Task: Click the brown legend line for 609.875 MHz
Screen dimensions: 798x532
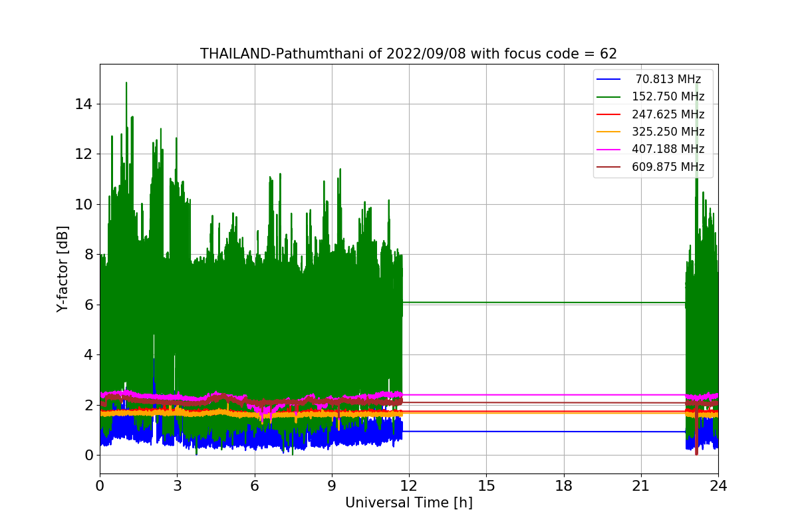Action: point(608,167)
